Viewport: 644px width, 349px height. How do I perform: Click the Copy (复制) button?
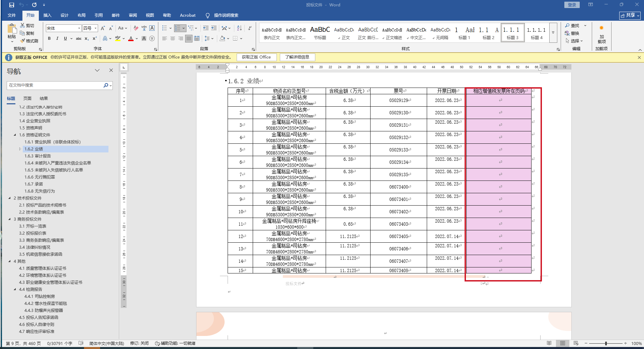[27, 33]
